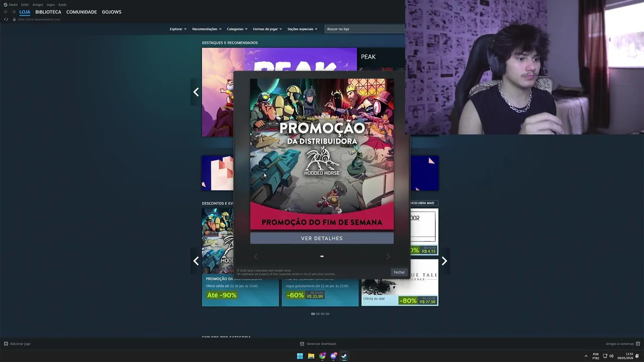Go forward with the navigation forward arrow
The width and height of the screenshot is (644, 362).
coord(14,12)
